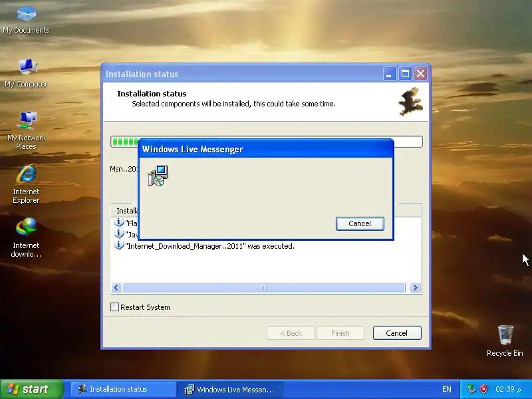Cancel the Installation status wizard
532x399 pixels.
pos(397,333)
